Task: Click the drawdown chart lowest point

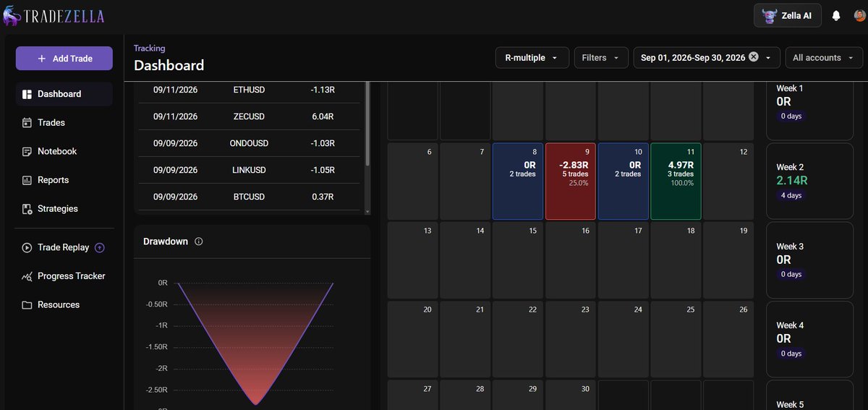Action: coord(255,403)
